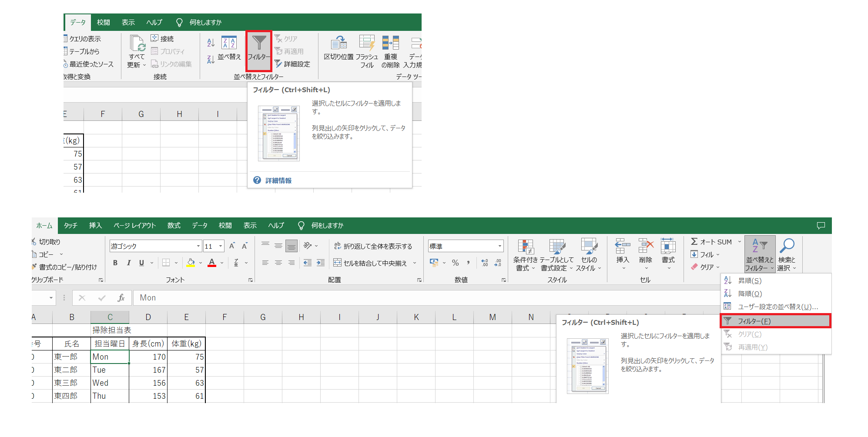Click the increase indent icon
This screenshot has width=868, height=437.
321,263
